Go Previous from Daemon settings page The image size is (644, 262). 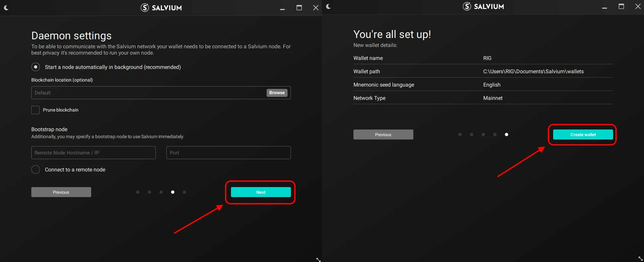coord(61,192)
